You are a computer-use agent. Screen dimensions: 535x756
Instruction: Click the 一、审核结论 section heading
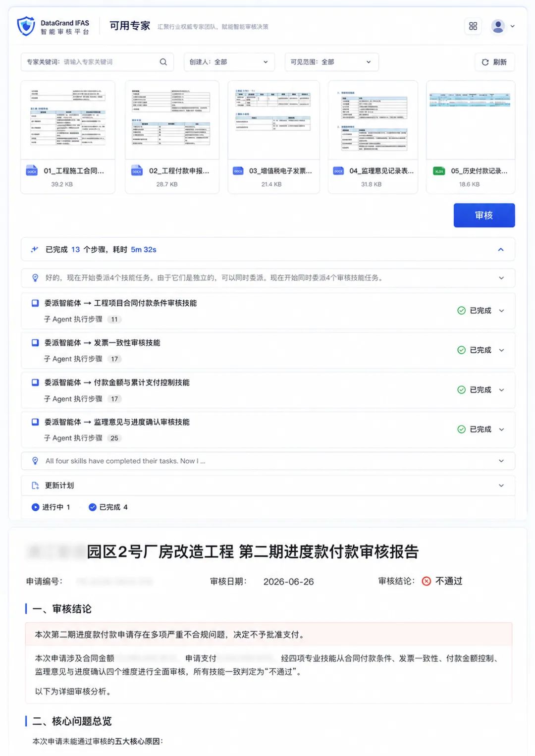[x=62, y=609]
